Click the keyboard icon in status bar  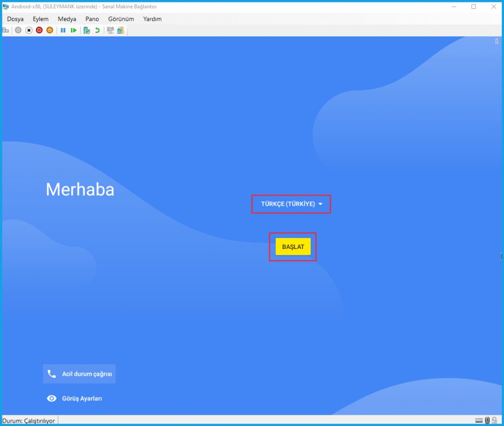coord(479,421)
